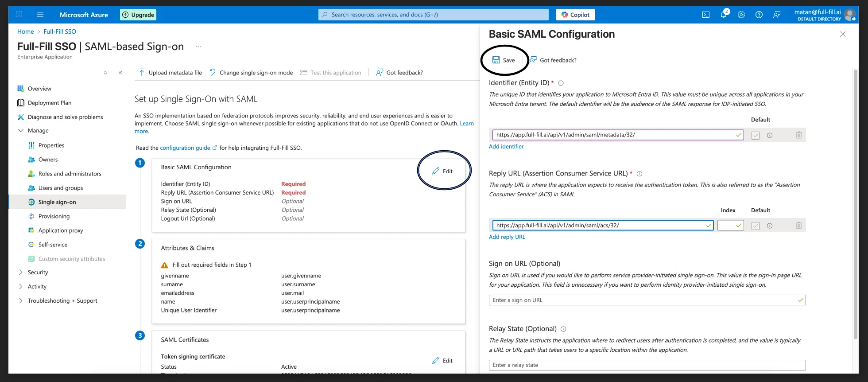The height and width of the screenshot is (382, 868).
Task: Open the Azure portal hamburger menu
Action: click(40, 15)
